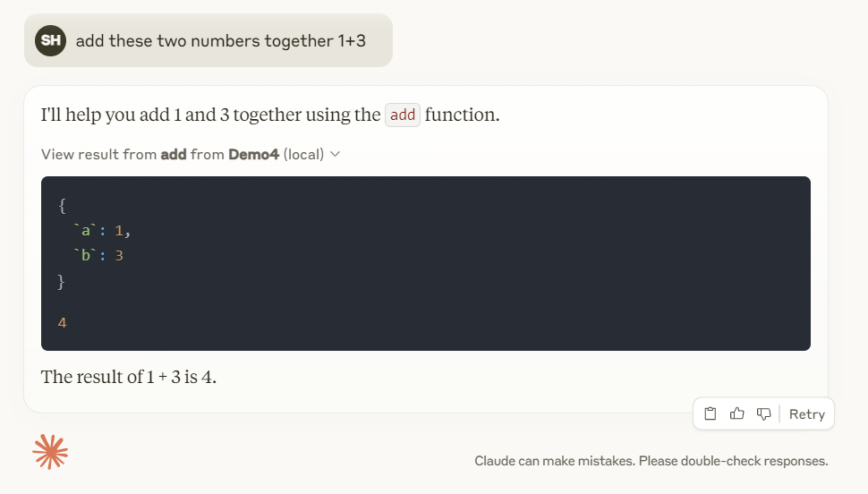
Task: Click the orange Claude starburst logo
Action: 50,452
